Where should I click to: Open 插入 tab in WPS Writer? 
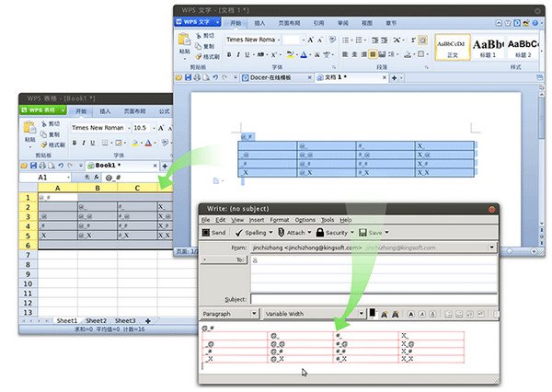[259, 23]
